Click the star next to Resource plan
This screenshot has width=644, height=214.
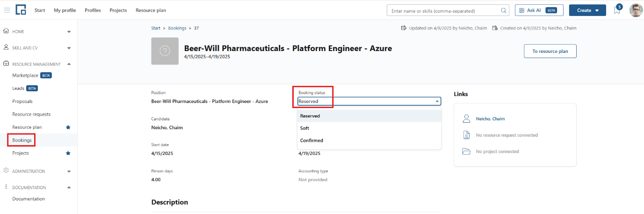tap(68, 127)
